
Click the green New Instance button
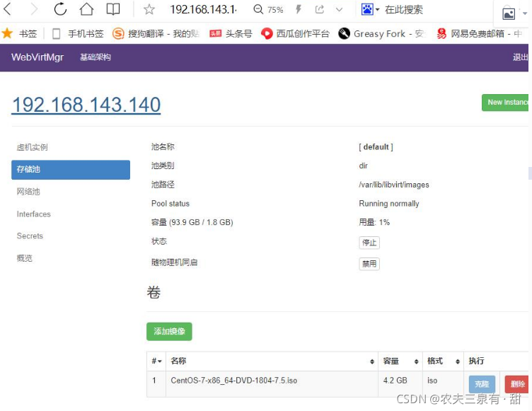point(505,103)
